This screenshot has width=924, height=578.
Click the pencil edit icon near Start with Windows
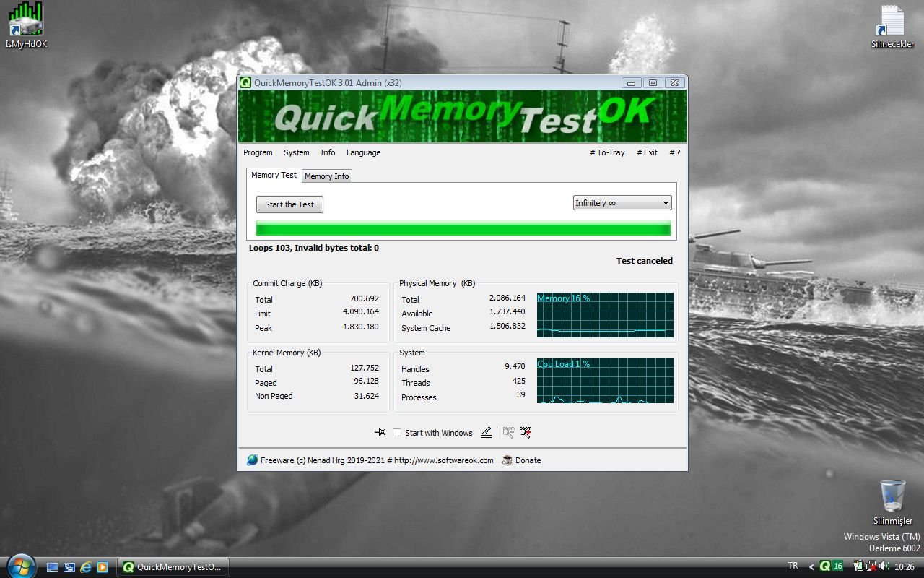point(487,432)
